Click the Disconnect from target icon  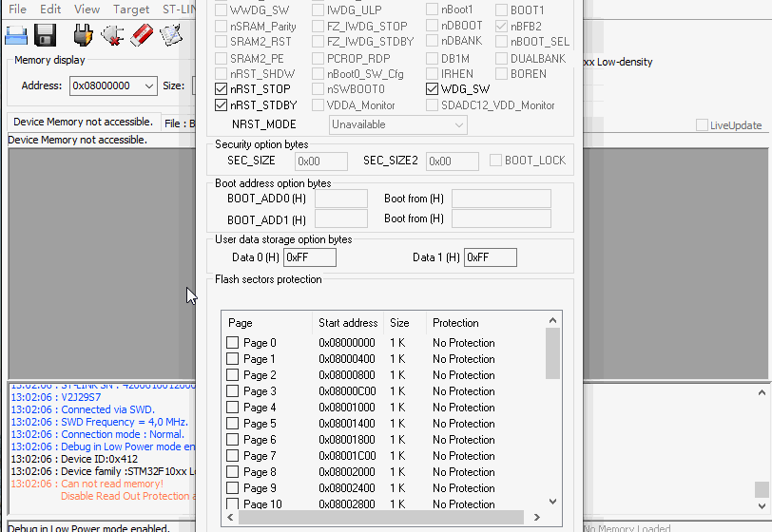(112, 35)
